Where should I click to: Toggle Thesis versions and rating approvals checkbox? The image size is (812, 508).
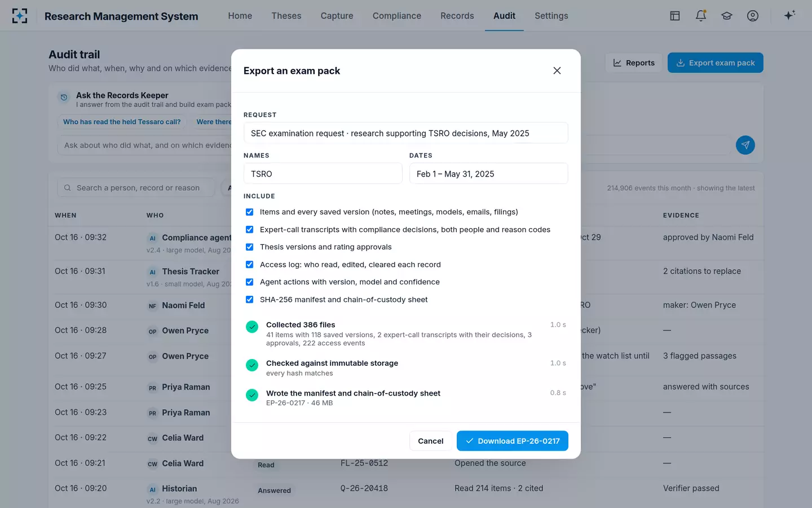(249, 247)
